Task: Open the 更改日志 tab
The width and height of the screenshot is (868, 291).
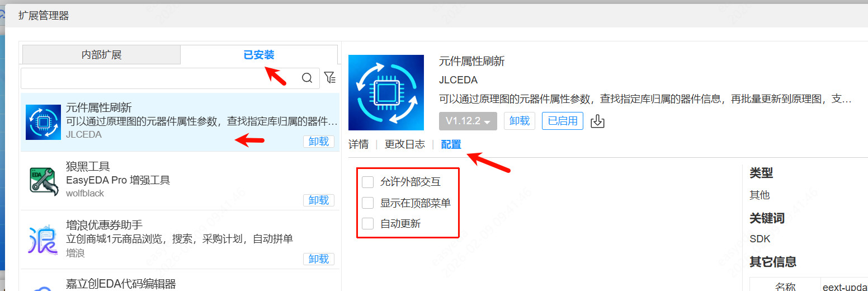Action: pyautogui.click(x=404, y=144)
